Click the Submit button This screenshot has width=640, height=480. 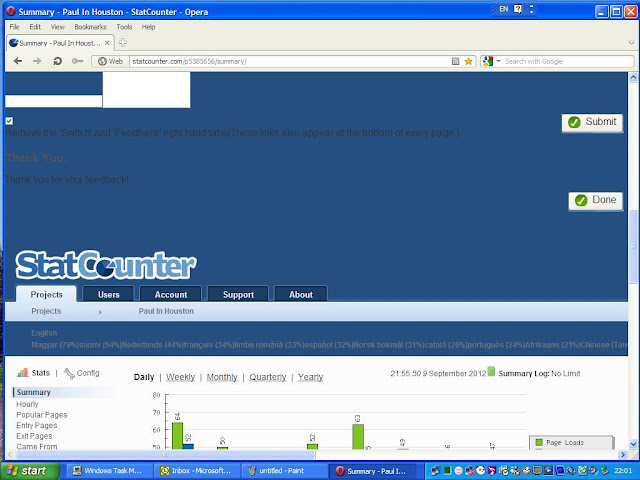[592, 122]
